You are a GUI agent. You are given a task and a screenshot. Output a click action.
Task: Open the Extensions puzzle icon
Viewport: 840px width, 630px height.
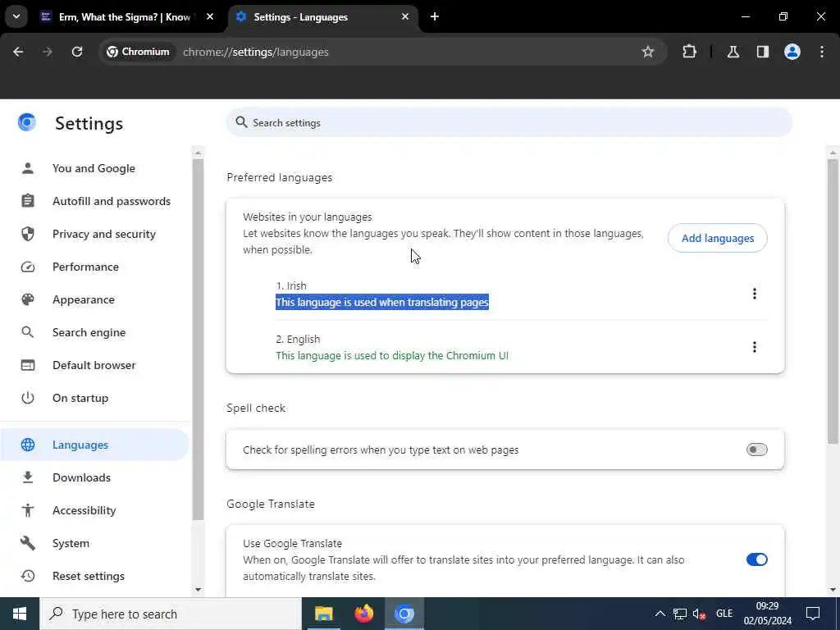point(689,52)
